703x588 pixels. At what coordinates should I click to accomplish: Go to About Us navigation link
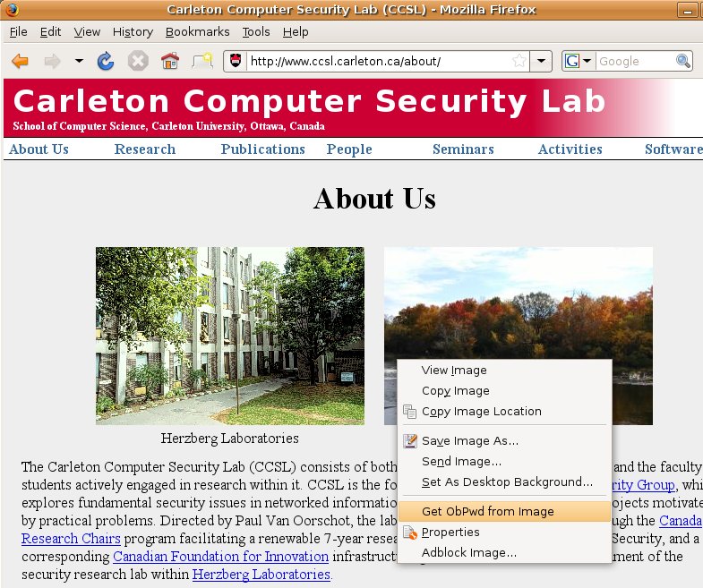tap(39, 149)
